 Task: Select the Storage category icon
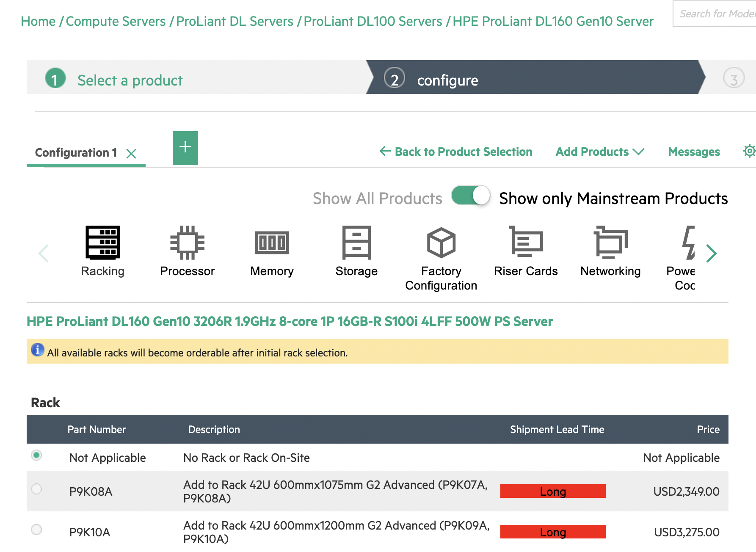pyautogui.click(x=356, y=243)
